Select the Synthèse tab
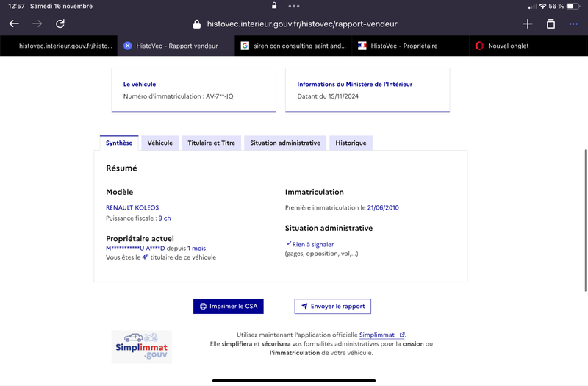588x386 pixels. tap(119, 143)
